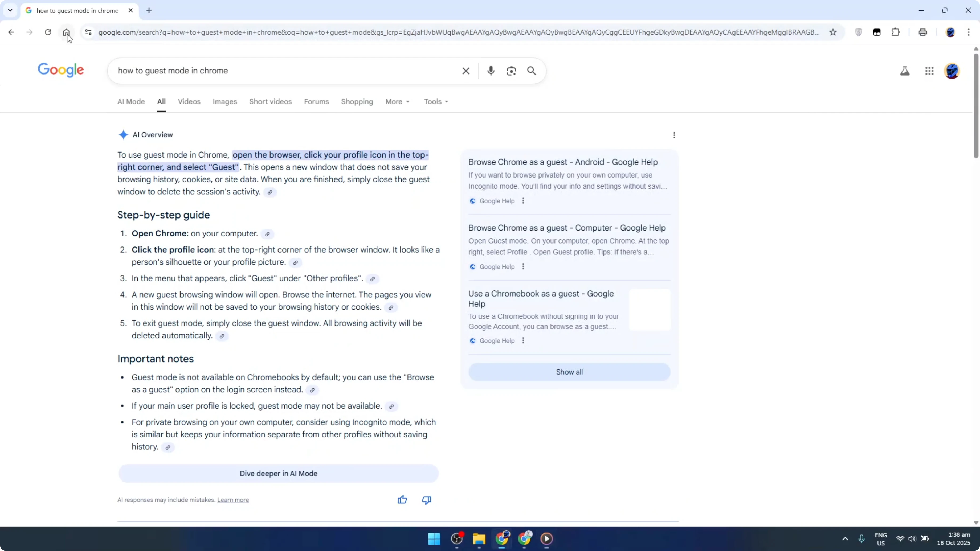980x551 pixels.
Task: Expand the Tools dropdown
Action: [435, 101]
